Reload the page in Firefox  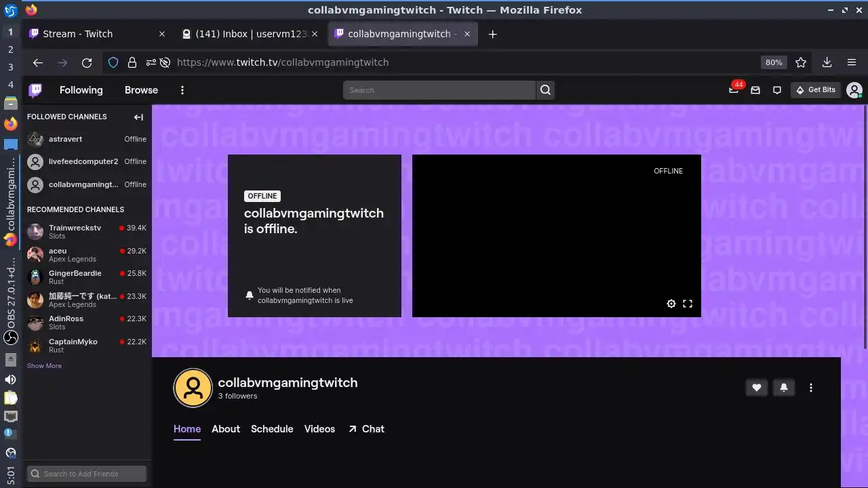tap(87, 62)
